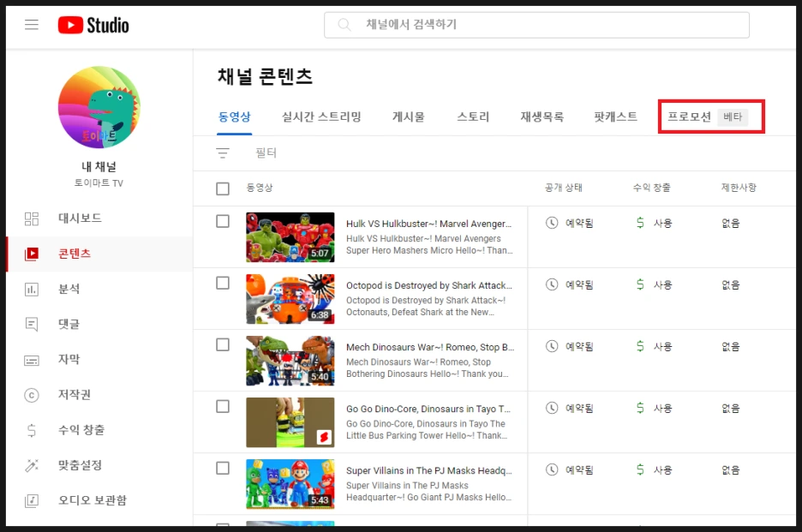
Task: Open the Super Villains in PJ Masks title
Action: pyautogui.click(x=428, y=470)
